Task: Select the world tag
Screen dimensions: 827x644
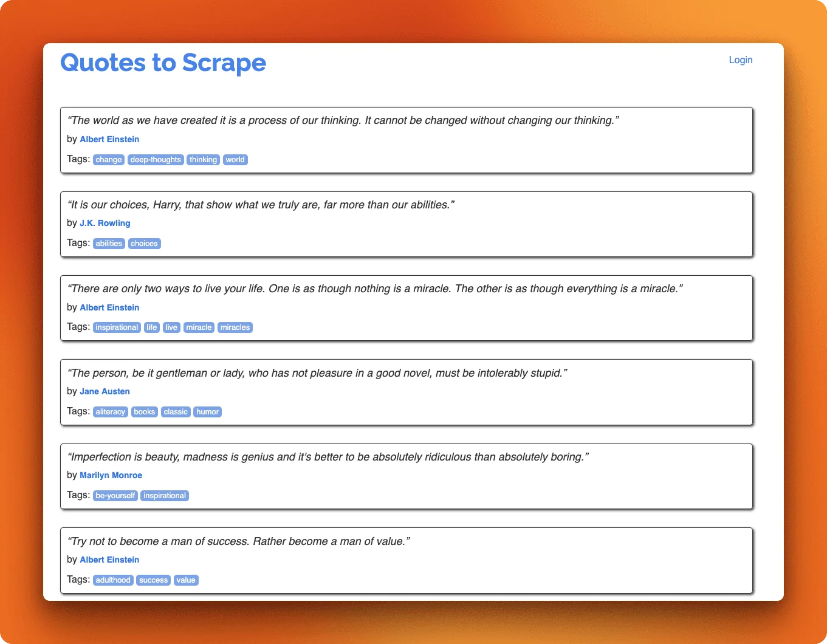Action: [x=235, y=159]
